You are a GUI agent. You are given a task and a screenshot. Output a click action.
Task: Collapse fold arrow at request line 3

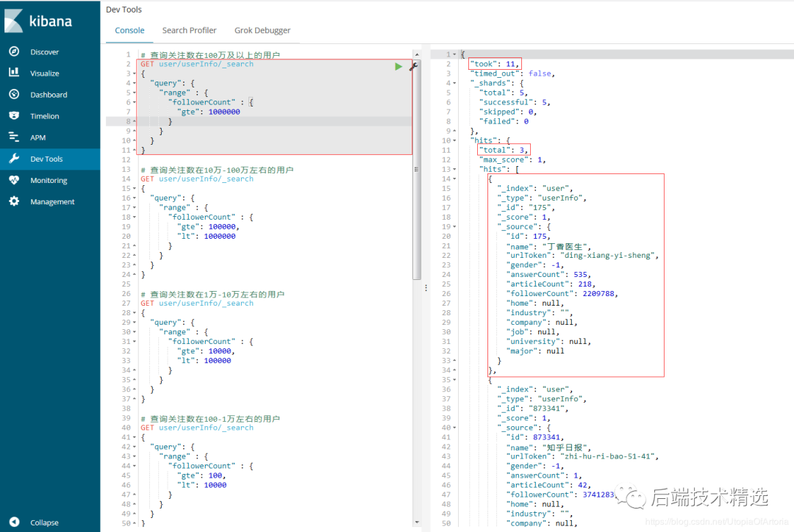pos(135,74)
